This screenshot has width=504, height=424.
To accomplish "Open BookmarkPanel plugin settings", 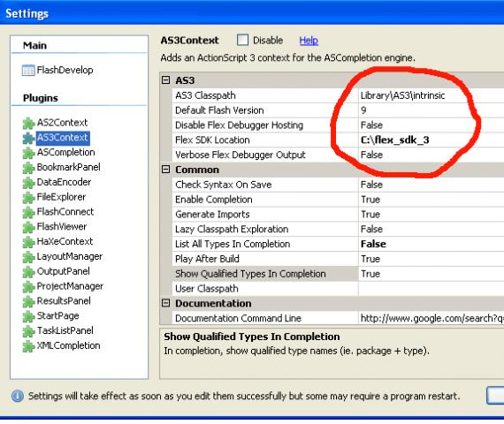I will [x=68, y=167].
